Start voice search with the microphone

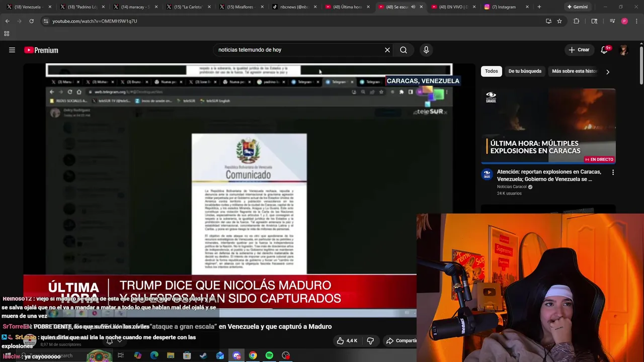426,50
